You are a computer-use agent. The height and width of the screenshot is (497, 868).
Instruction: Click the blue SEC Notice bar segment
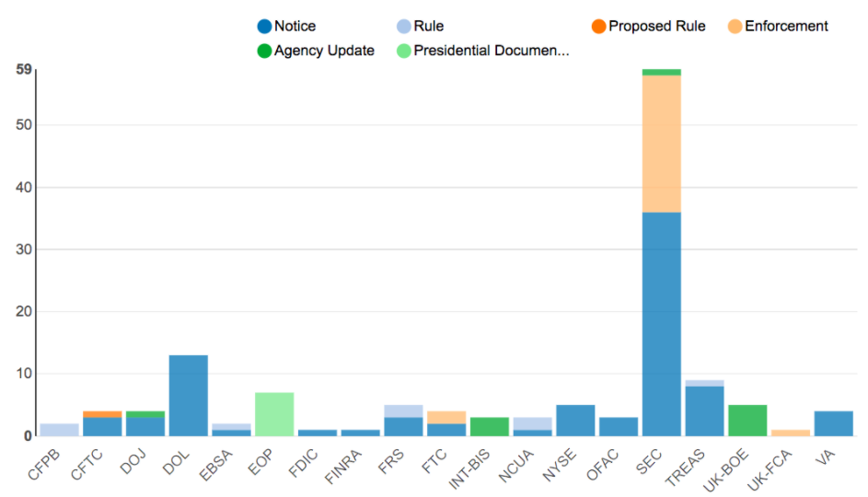click(x=661, y=324)
